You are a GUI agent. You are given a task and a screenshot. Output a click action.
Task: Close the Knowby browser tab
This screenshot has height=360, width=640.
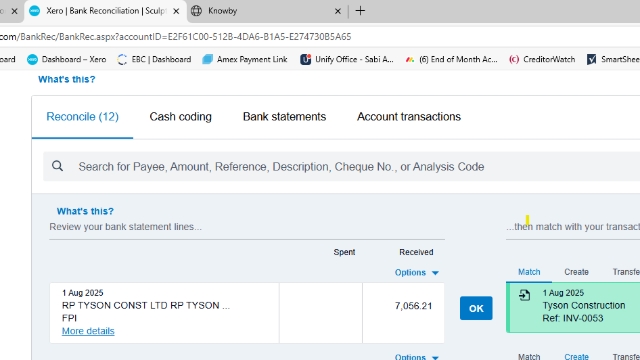coord(338,11)
